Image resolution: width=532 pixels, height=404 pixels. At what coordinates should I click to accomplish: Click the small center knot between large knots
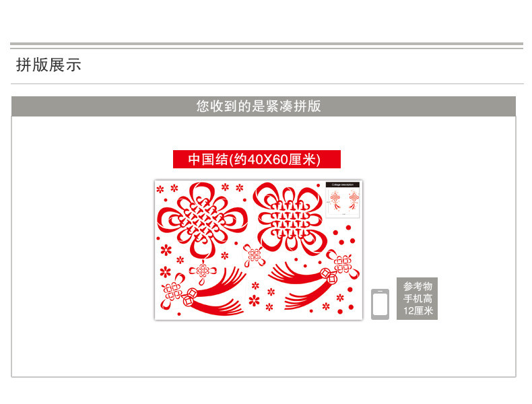(254, 255)
